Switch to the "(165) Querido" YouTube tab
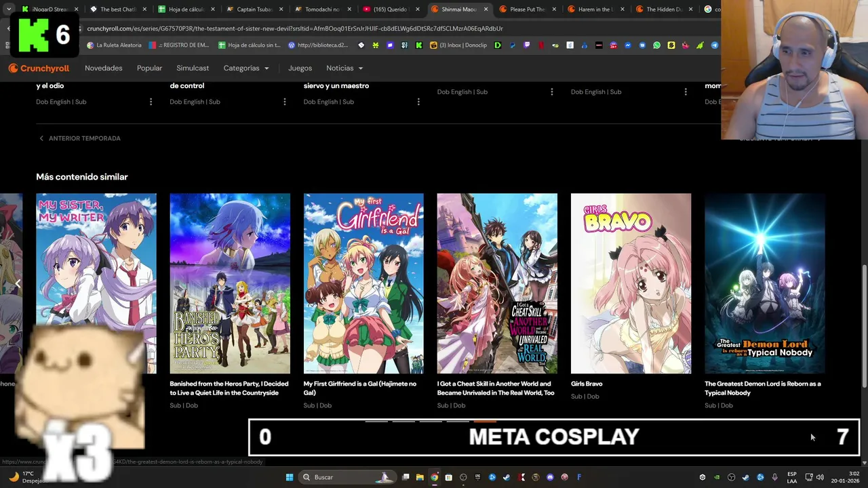The width and height of the screenshot is (868, 488). point(390,9)
